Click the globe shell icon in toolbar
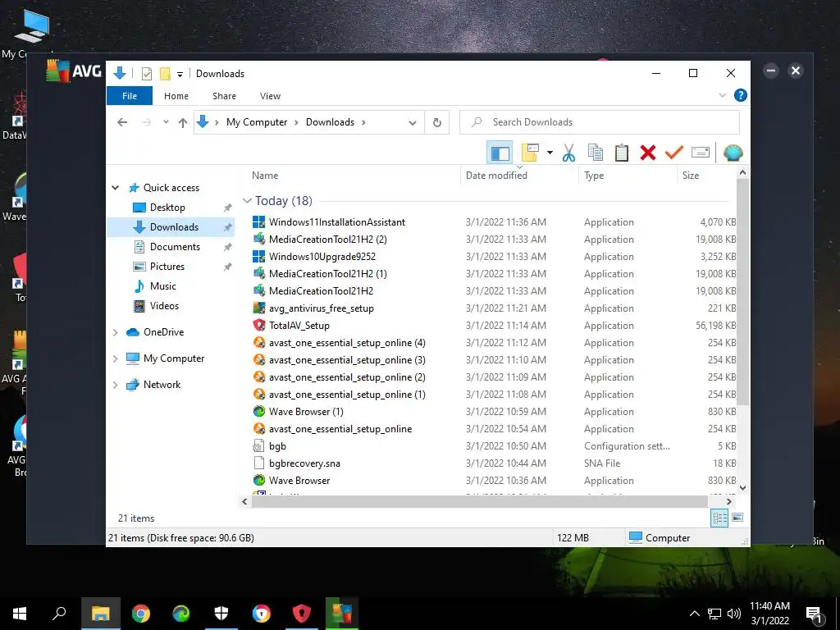 point(733,153)
